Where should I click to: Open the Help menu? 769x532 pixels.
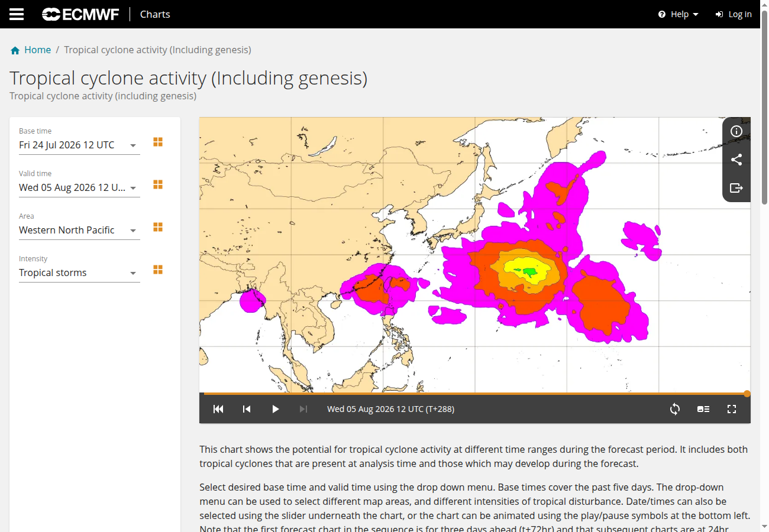click(678, 14)
